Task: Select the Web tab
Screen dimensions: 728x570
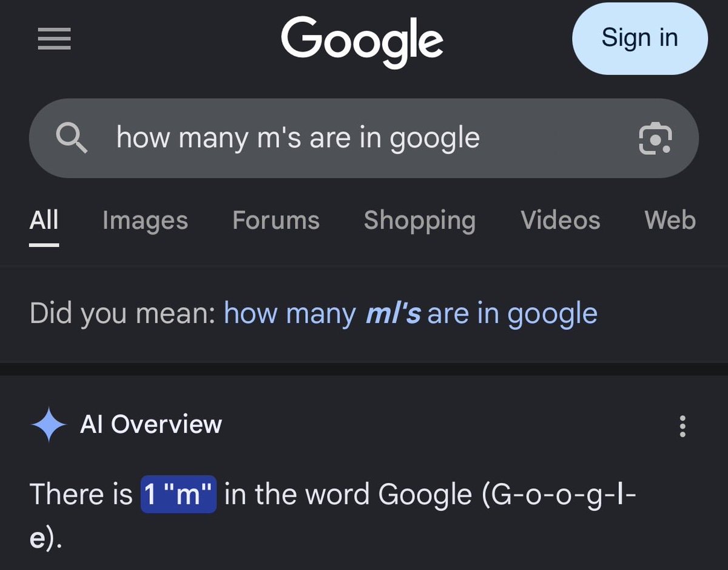Action: pyautogui.click(x=670, y=220)
